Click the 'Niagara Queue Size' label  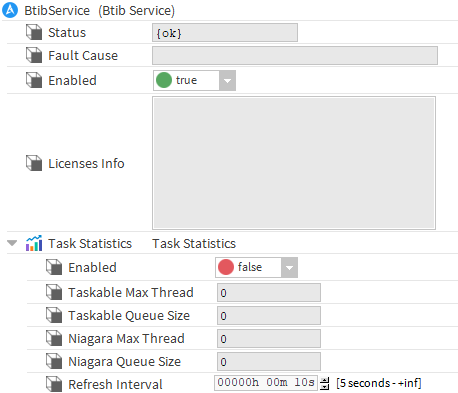click(125, 361)
